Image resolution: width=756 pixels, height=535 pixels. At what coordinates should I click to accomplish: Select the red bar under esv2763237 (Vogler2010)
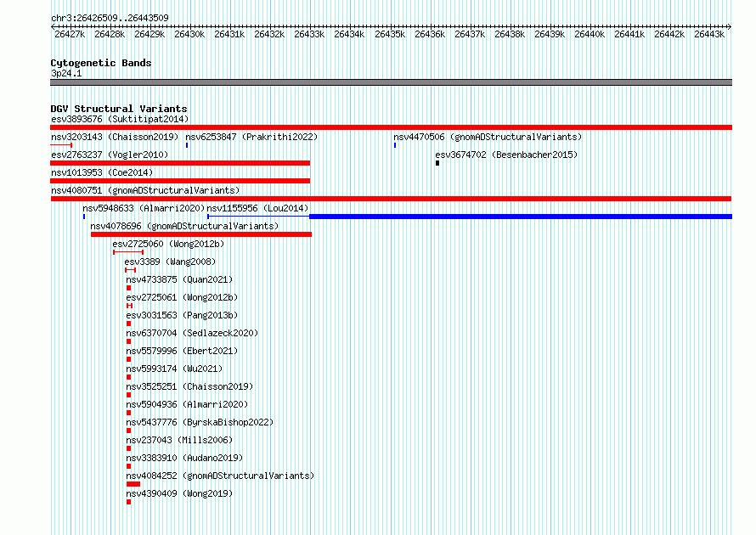coord(180,163)
